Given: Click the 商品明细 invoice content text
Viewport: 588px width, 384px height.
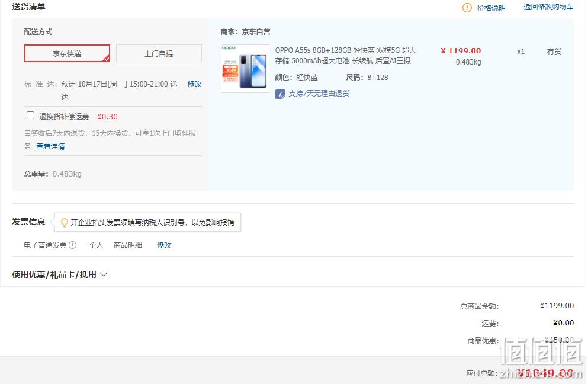Looking at the screenshot, I should (x=128, y=245).
